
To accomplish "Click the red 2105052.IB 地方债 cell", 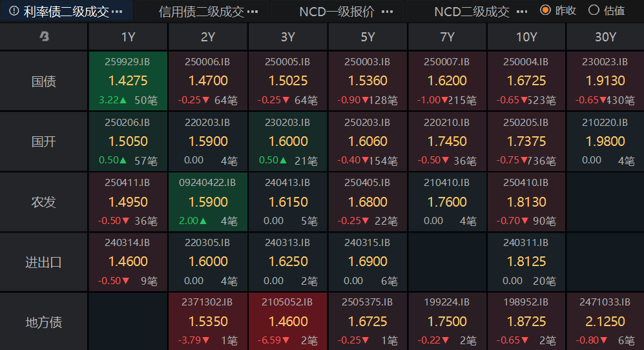I will (287, 322).
